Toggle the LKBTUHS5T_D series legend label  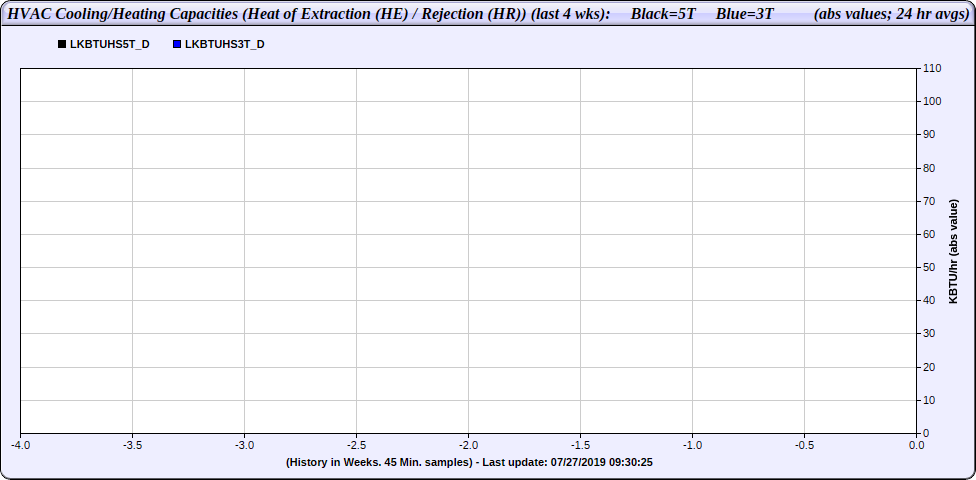tap(109, 45)
